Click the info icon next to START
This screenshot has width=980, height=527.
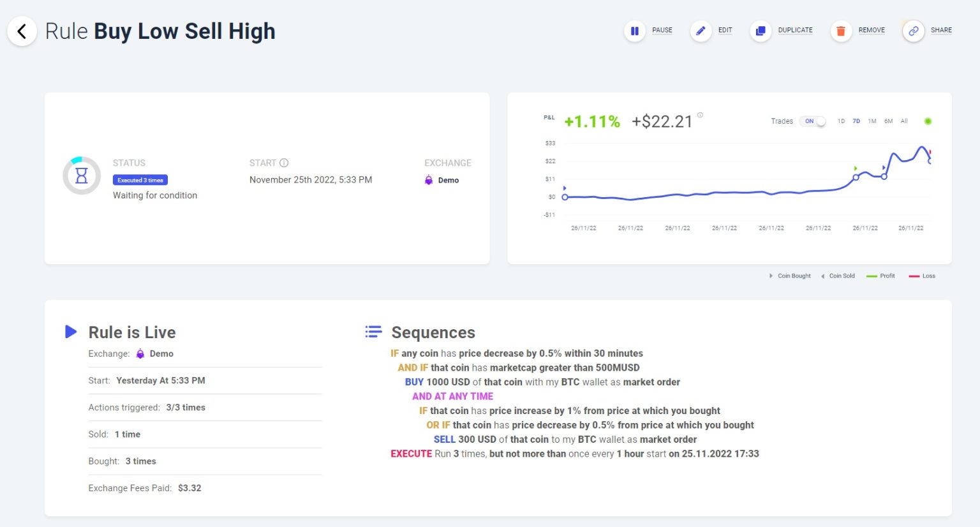[283, 163]
